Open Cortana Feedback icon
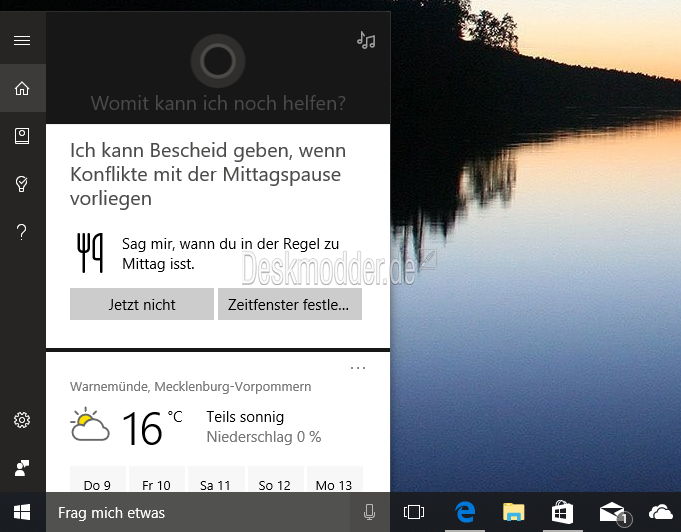The image size is (681, 532). coord(22,468)
